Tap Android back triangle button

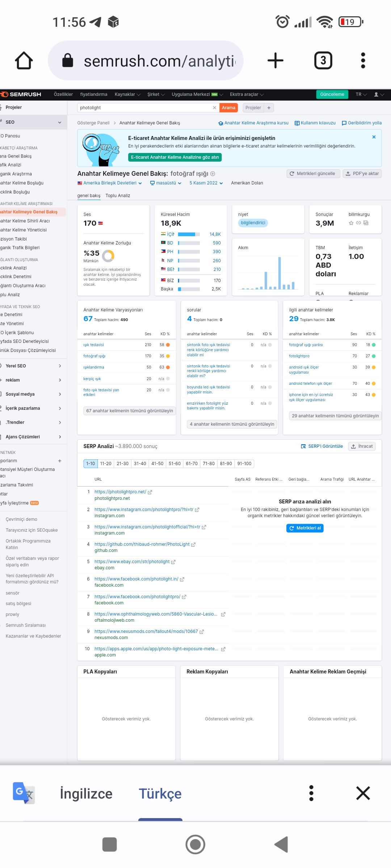point(281,844)
